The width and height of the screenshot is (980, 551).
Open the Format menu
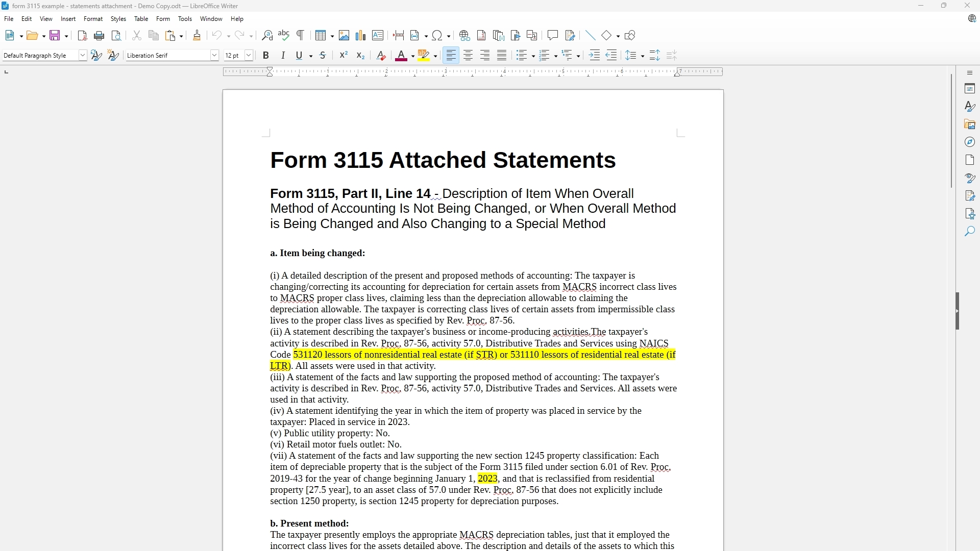93,19
